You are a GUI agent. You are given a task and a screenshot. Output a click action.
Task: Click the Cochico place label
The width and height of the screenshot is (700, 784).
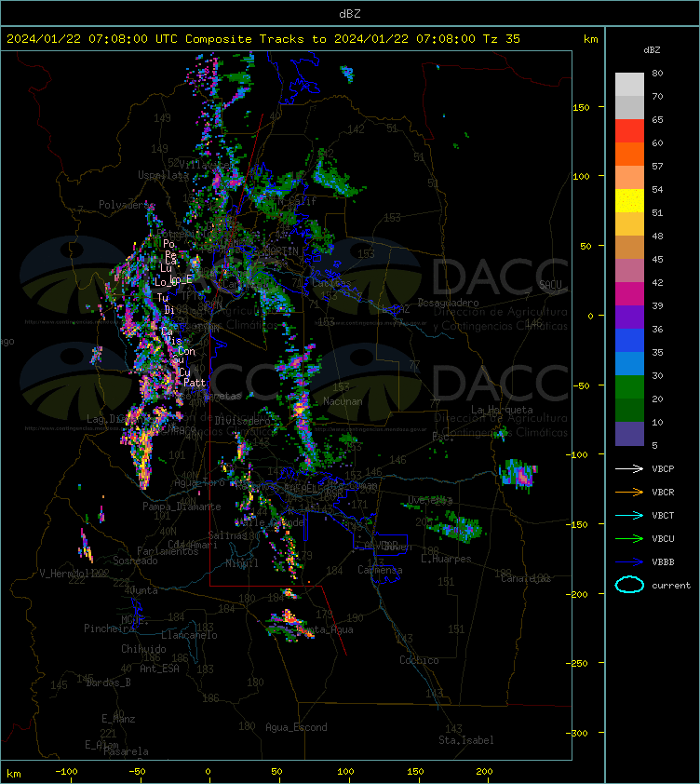pyautogui.click(x=419, y=660)
